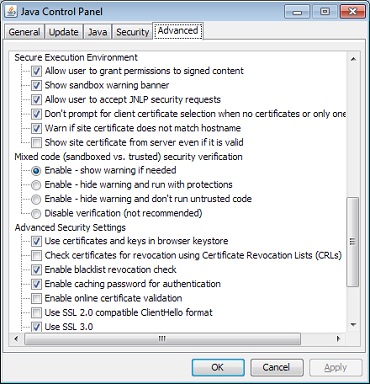Switch to the Security tab
The image size is (370, 384).
pyautogui.click(x=132, y=32)
